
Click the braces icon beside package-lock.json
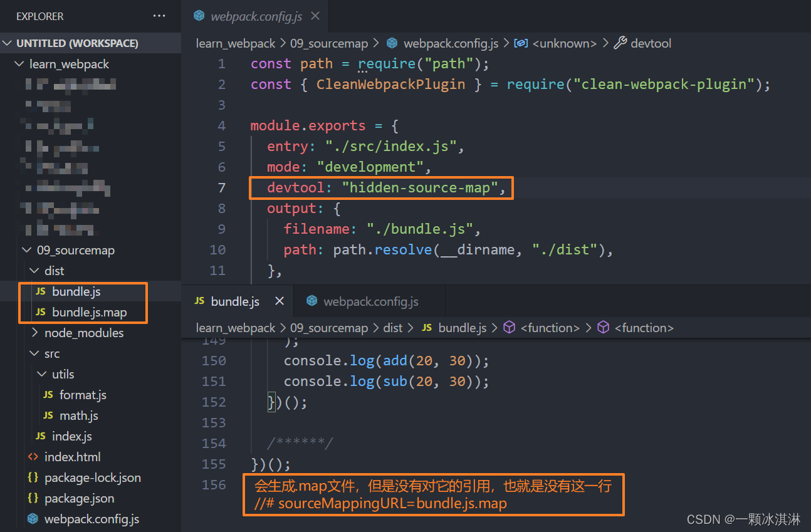33,477
